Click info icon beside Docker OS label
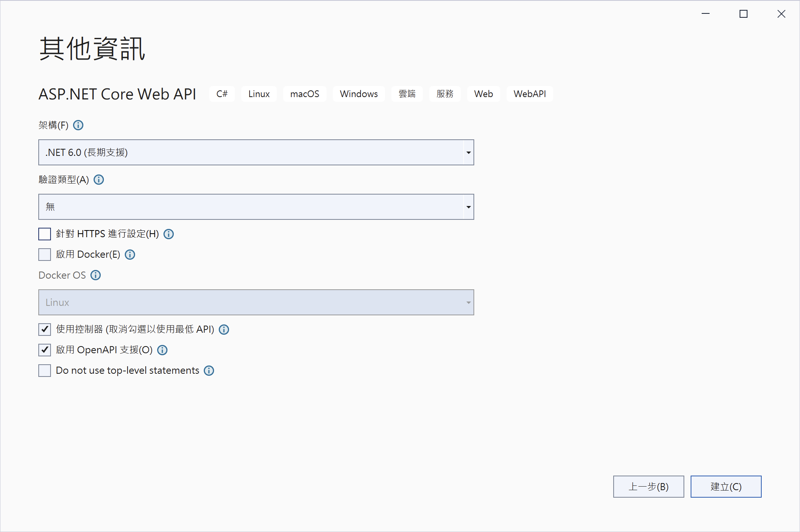The height and width of the screenshot is (532, 800). [x=96, y=275]
